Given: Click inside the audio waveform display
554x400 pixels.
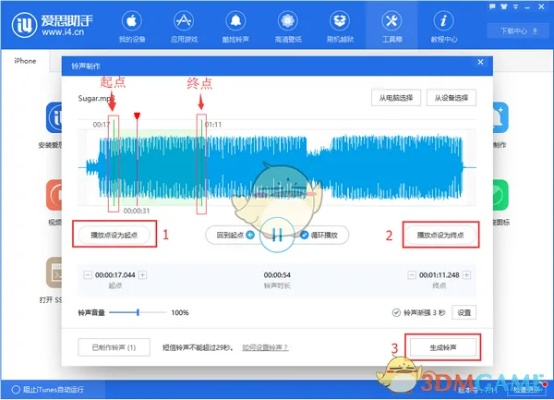Looking at the screenshot, I should point(277,167).
